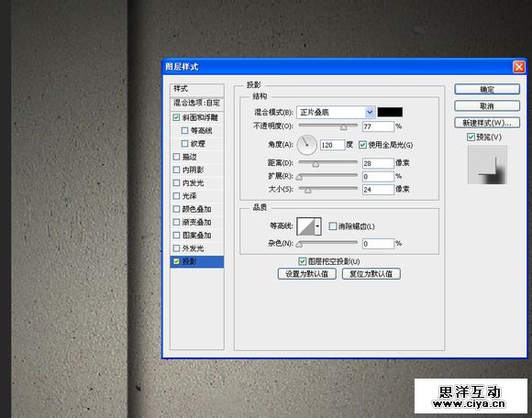The width and height of the screenshot is (532, 418).
Task: Click the 取消 cancel button
Action: click(487, 105)
